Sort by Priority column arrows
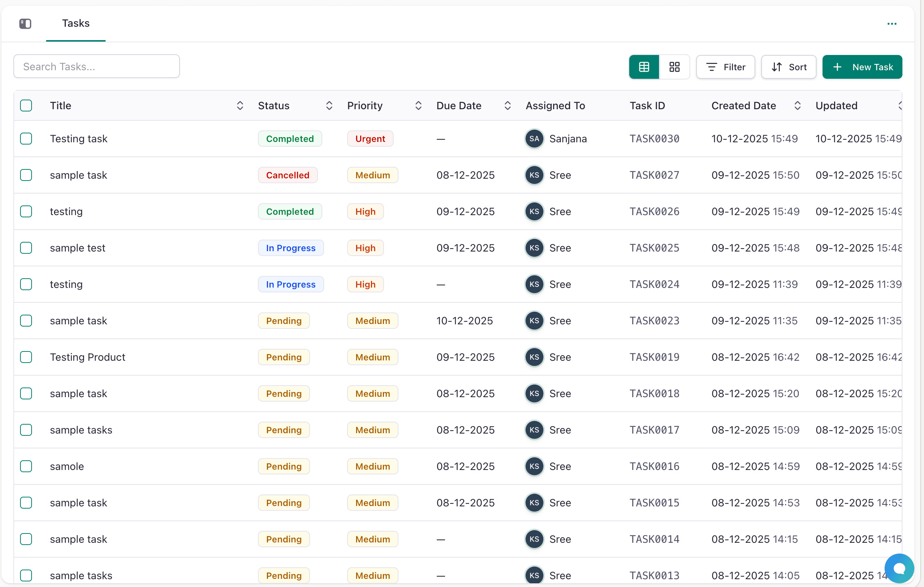This screenshot has width=924, height=587. click(x=419, y=106)
